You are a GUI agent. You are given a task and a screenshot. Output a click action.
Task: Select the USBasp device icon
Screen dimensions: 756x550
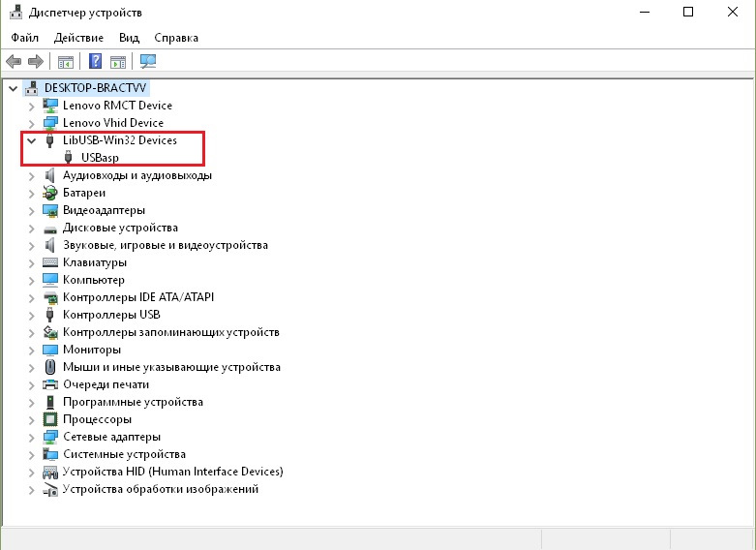pos(69,158)
